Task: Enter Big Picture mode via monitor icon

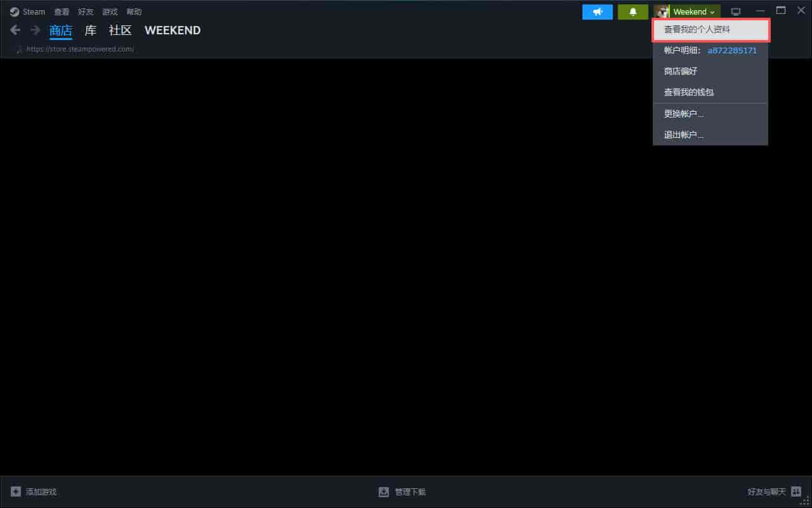Action: pos(736,11)
